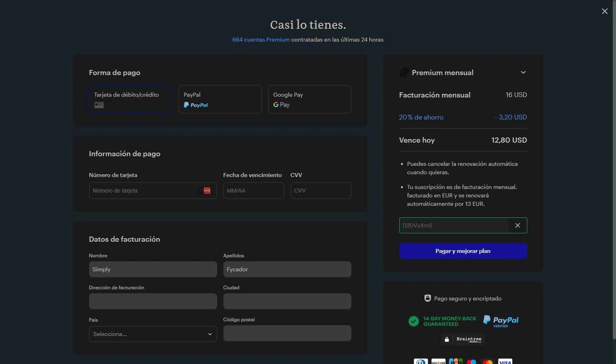Focus the CVV input field
The image size is (616, 364).
click(321, 191)
